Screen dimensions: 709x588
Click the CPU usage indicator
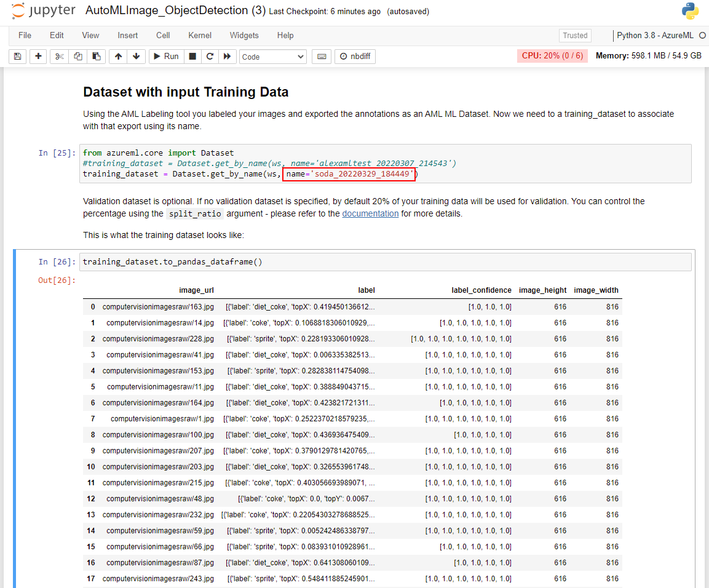(x=552, y=55)
